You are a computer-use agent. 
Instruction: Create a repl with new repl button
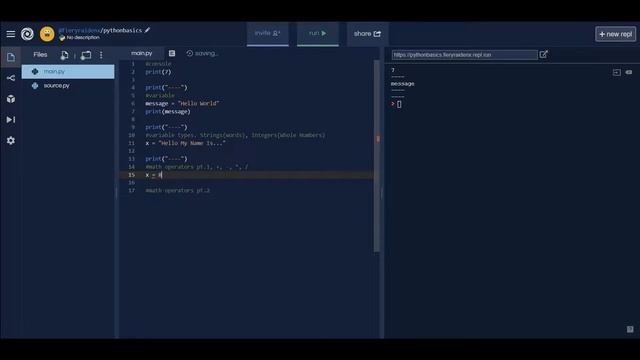616,34
